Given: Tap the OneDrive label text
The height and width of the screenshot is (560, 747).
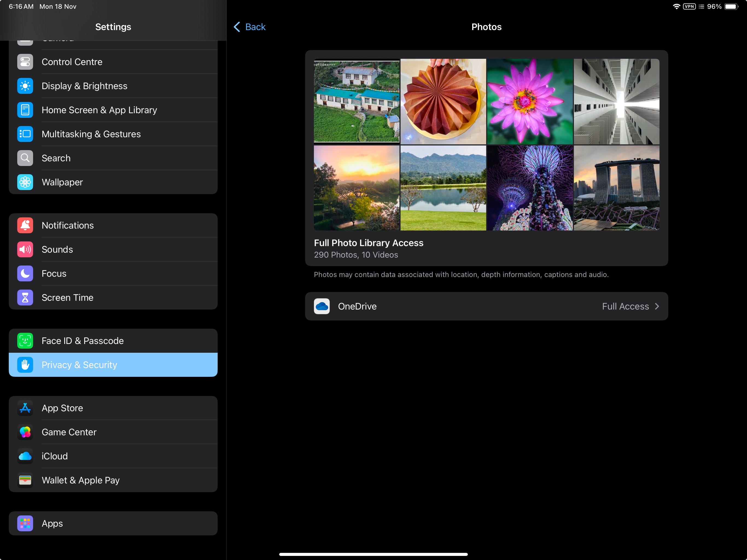Looking at the screenshot, I should click(357, 306).
